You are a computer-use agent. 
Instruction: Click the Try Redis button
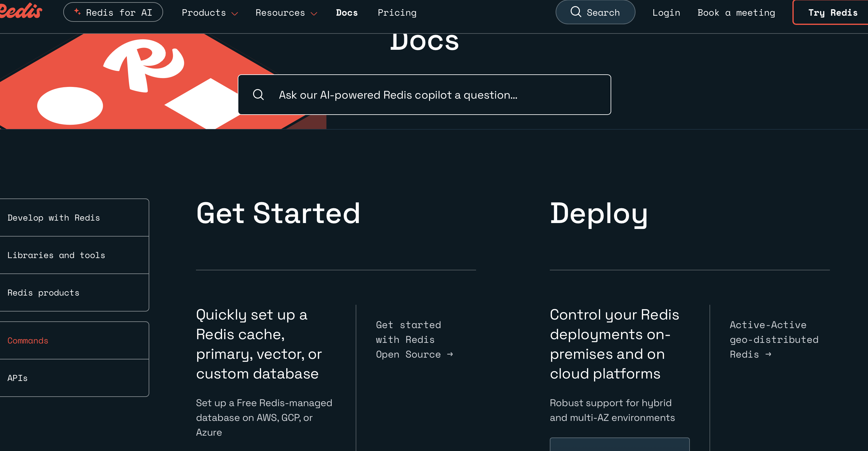coord(832,13)
